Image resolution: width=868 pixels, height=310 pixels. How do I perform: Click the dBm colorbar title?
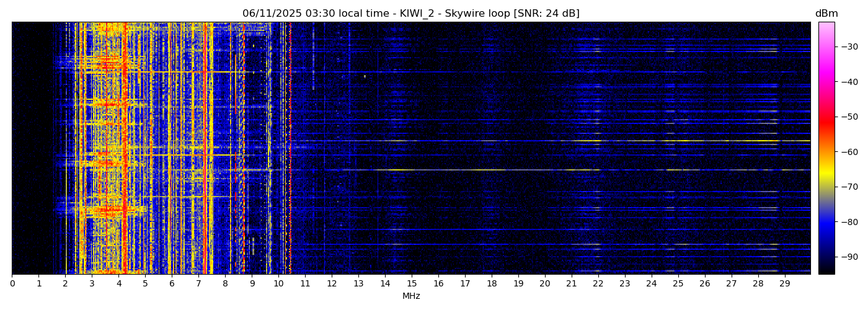pos(826,14)
